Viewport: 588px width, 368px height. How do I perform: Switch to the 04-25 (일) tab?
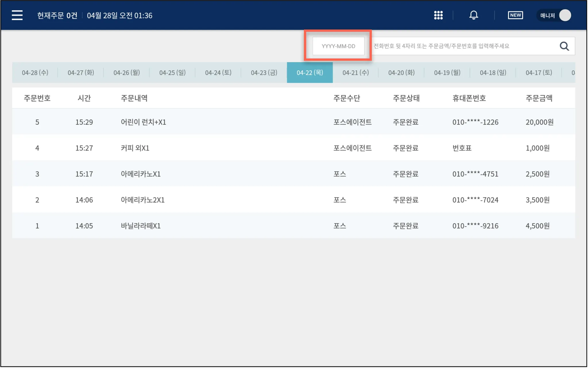pyautogui.click(x=172, y=73)
